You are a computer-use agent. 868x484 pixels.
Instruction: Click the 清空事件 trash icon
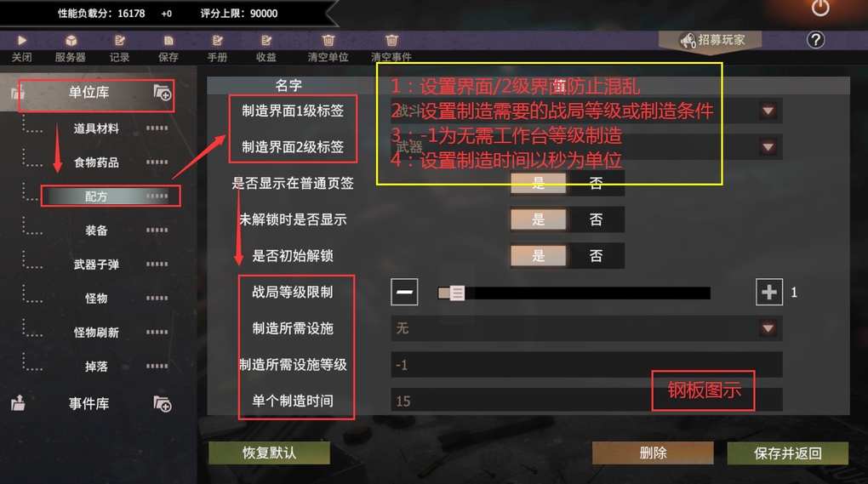click(391, 40)
